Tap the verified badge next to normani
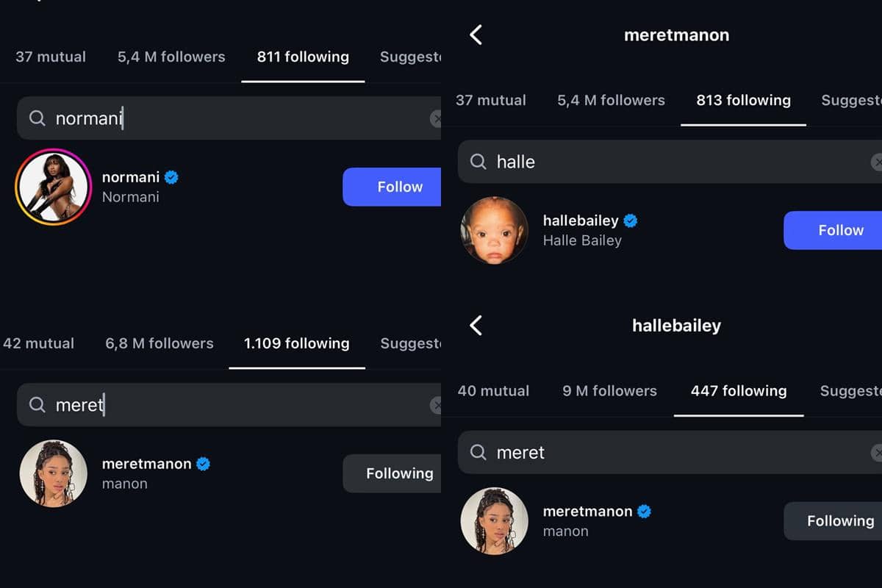This screenshot has width=882, height=588. click(172, 177)
